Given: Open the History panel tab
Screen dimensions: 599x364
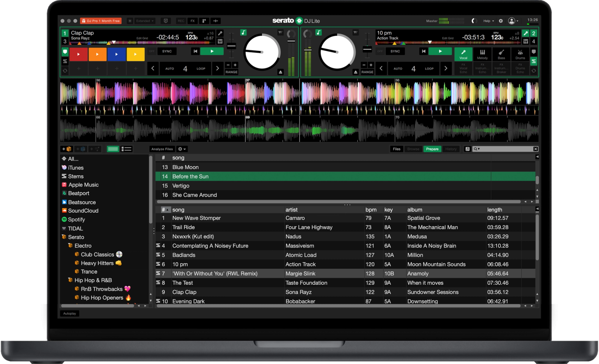Looking at the screenshot, I should (451, 149).
